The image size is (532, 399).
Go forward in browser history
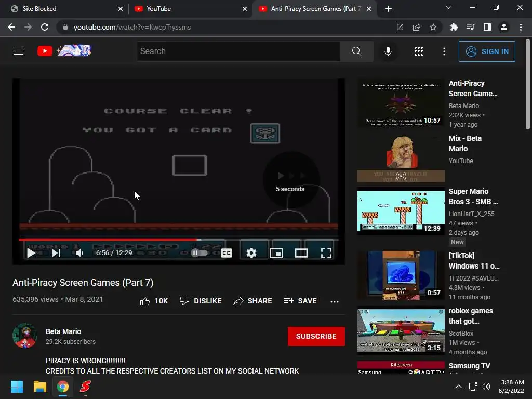pos(28,27)
